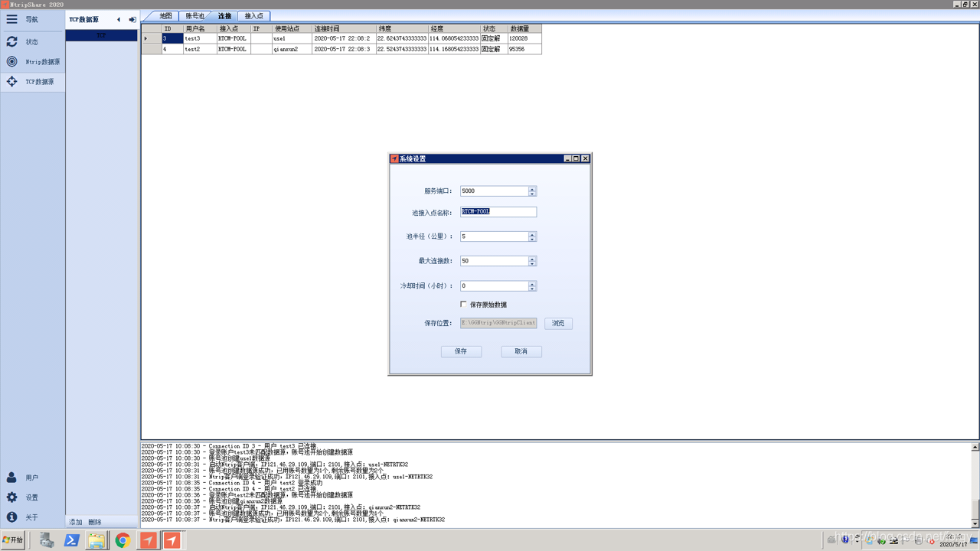The image size is (980, 551).
Task: Select the TCP数据源 crosshair icon
Action: click(x=11, y=81)
